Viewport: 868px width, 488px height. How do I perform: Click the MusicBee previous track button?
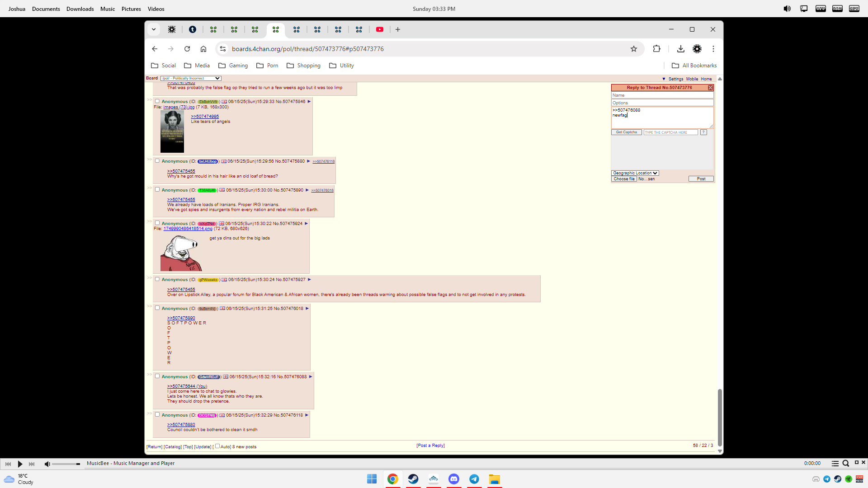[8, 464]
